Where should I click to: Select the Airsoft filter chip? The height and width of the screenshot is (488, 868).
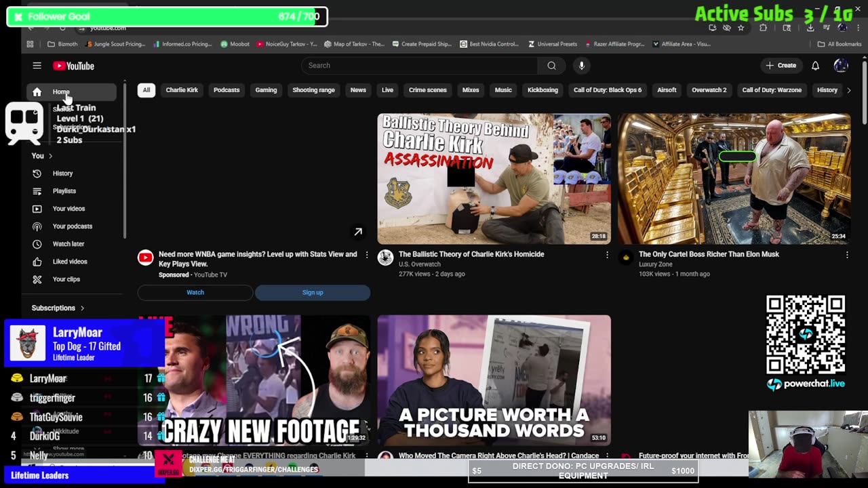(x=667, y=90)
